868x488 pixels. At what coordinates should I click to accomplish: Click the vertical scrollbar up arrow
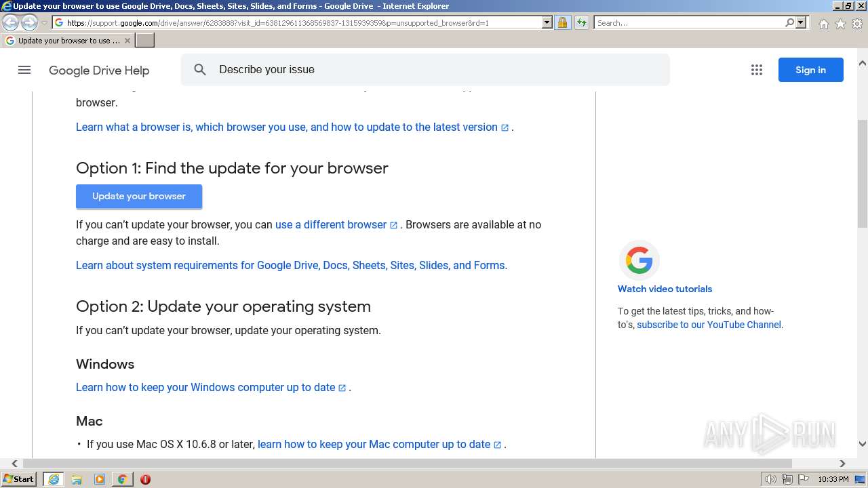(x=862, y=63)
